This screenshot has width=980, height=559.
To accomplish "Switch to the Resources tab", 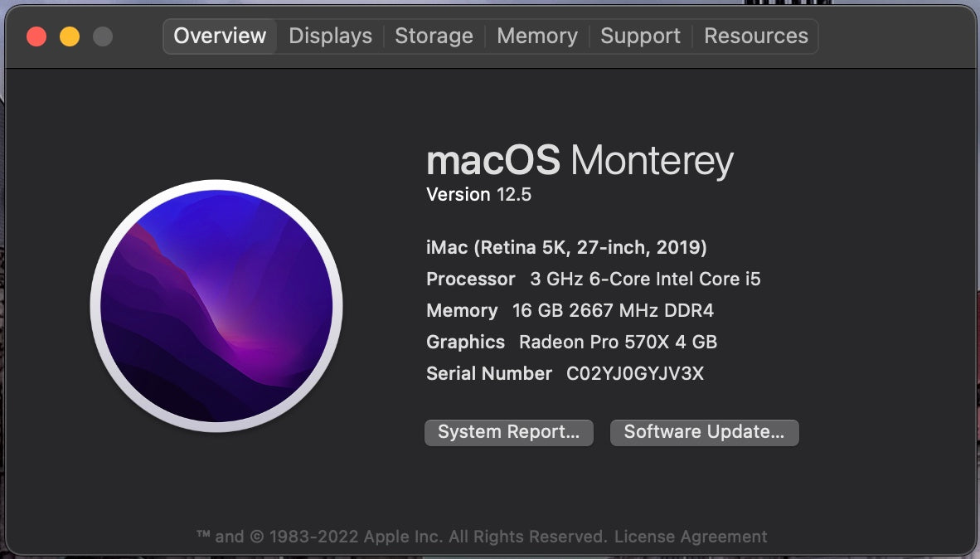I will (755, 36).
